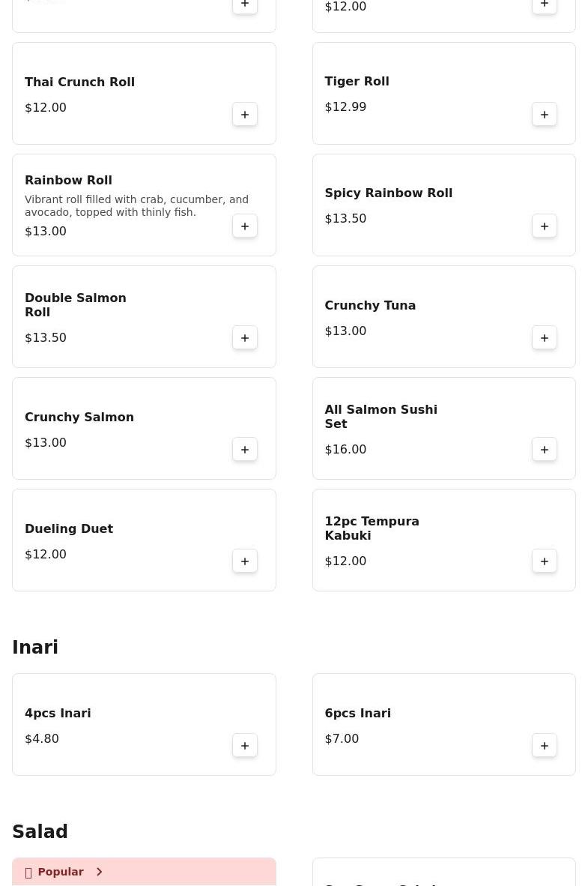
Task: Add All Salmon Sushi Set
Action: point(545,450)
